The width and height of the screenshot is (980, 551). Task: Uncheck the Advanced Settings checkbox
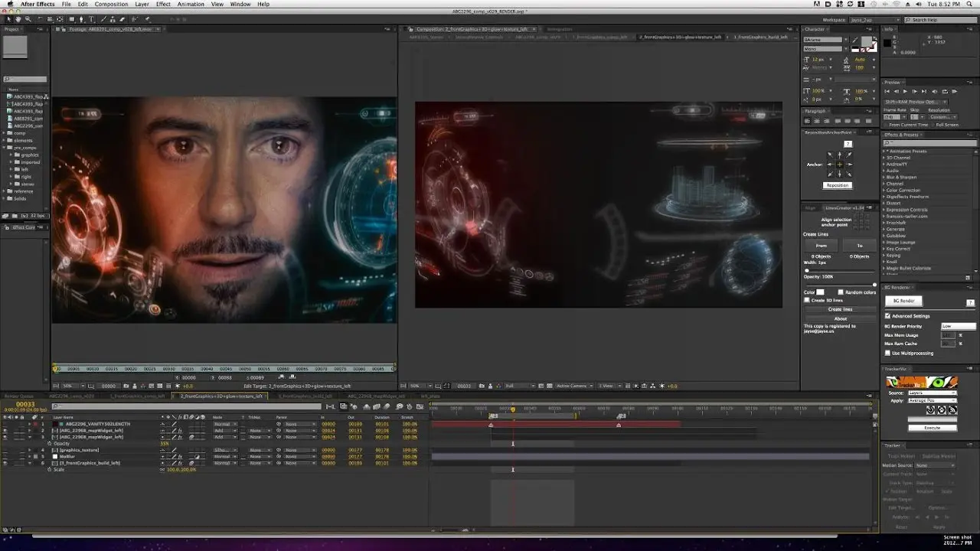point(887,315)
